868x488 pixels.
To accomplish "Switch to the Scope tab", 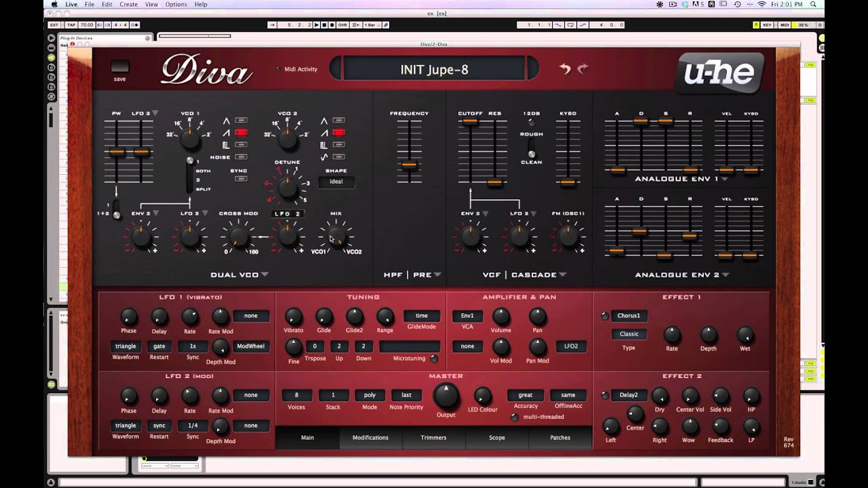I will (497, 438).
